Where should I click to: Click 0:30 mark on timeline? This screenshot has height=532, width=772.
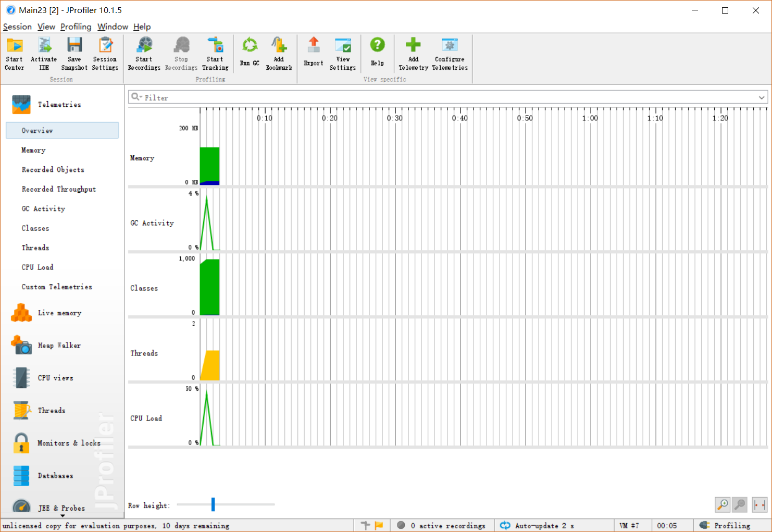click(395, 118)
